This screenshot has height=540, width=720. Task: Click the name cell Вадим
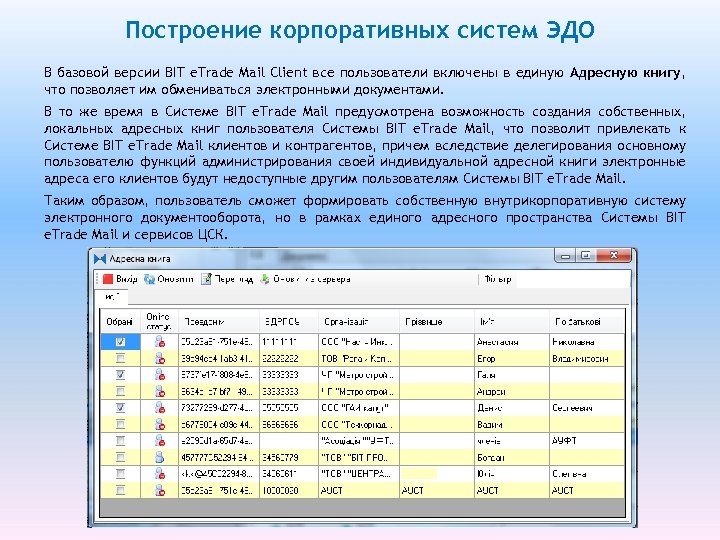[x=512, y=424]
